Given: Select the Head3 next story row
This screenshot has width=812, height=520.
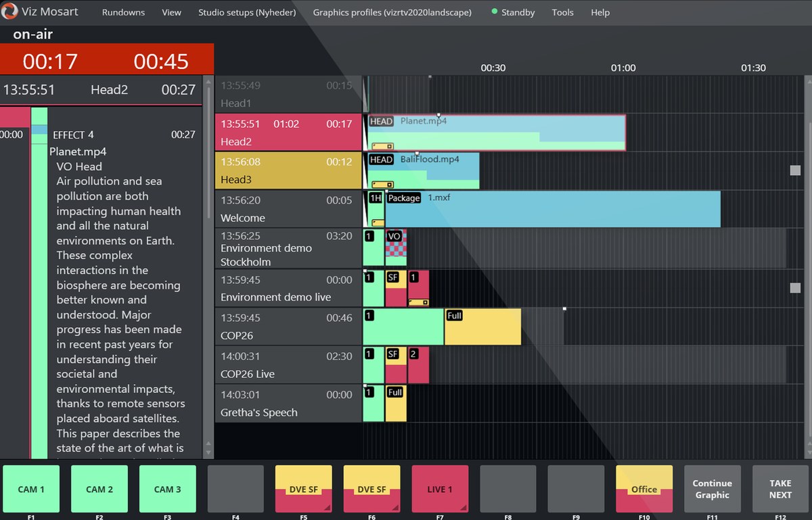Looking at the screenshot, I should 288,170.
